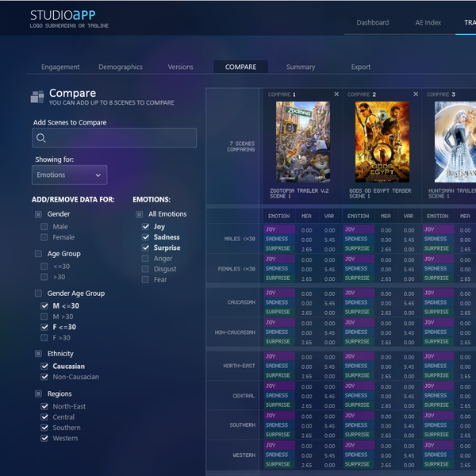Viewport: 476px width, 476px height.
Task: Click the 'NORTH-EAST' row label
Action: tap(240, 366)
